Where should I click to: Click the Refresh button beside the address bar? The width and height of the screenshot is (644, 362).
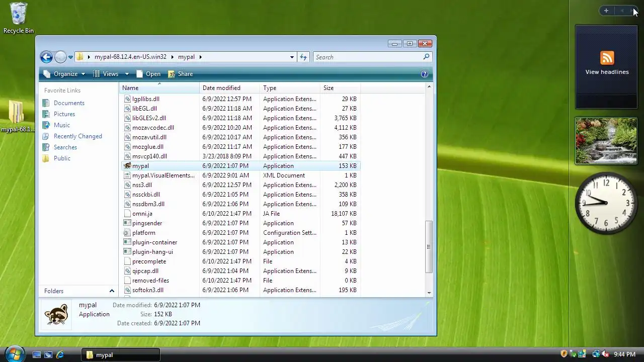(x=303, y=57)
